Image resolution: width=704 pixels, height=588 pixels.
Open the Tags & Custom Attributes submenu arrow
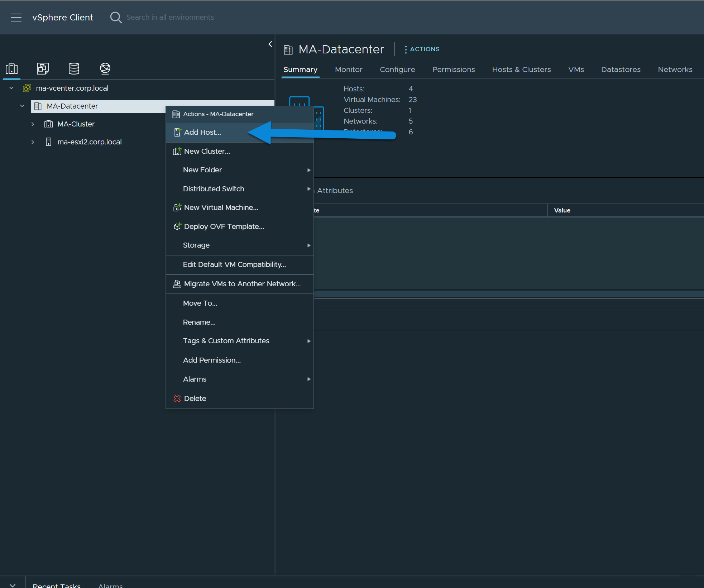(309, 341)
